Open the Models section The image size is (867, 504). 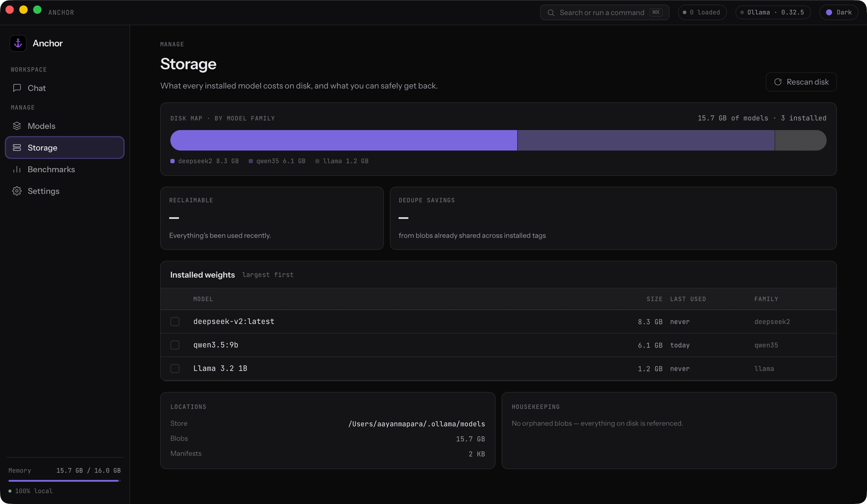coord(65,126)
